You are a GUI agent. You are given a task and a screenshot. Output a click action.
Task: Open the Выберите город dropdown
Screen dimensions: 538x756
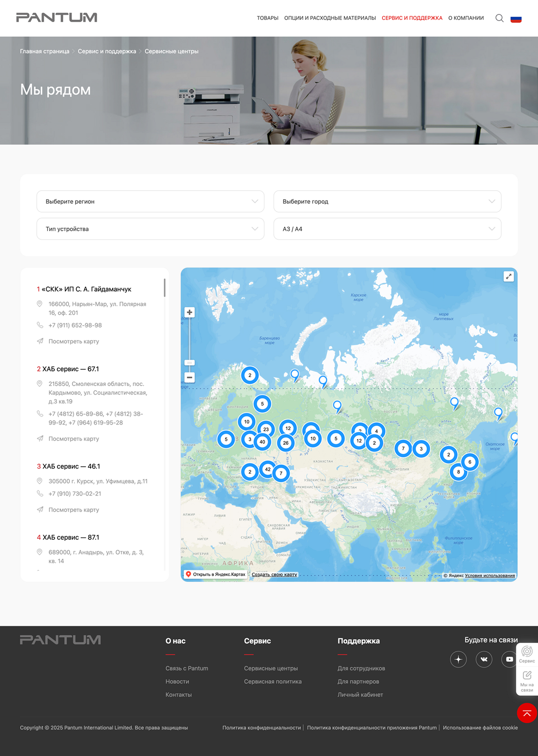click(387, 201)
